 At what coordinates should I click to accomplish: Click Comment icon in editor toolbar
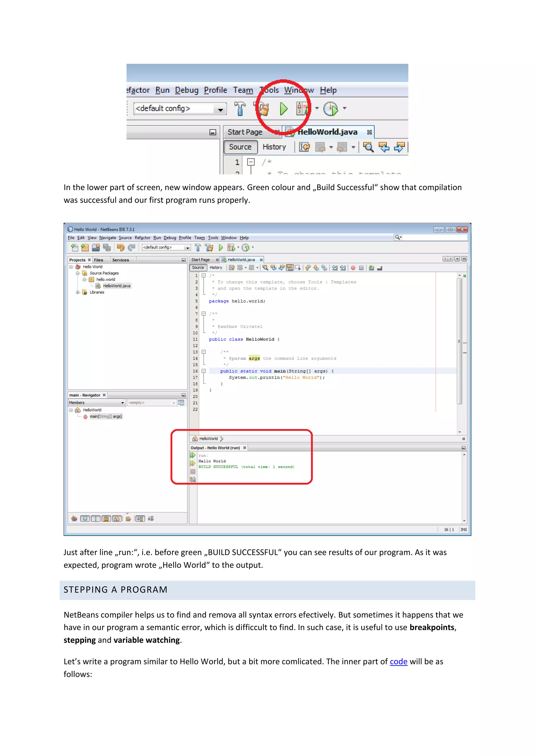tap(371, 268)
